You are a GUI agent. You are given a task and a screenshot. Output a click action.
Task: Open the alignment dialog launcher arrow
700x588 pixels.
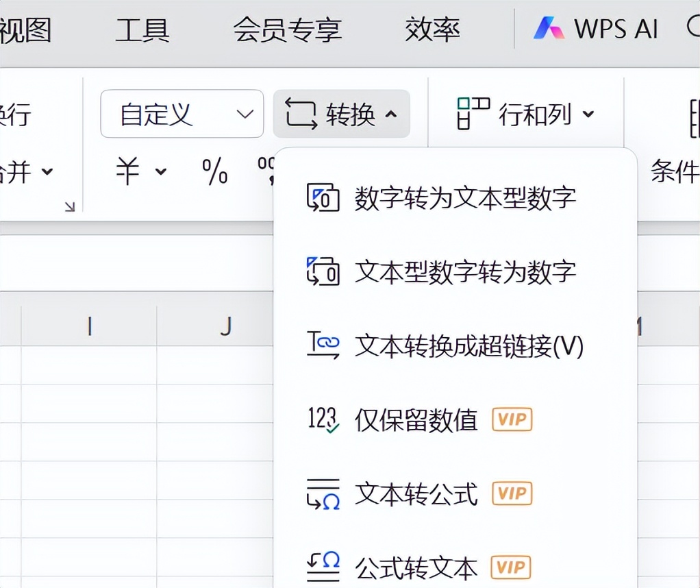tap(70, 206)
